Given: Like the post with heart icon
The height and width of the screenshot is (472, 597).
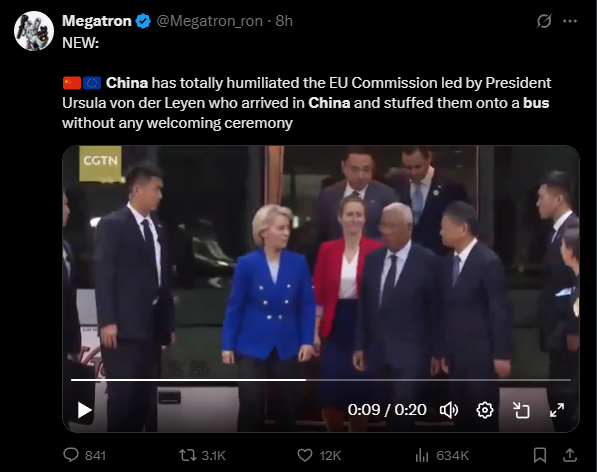Looking at the screenshot, I should 305,455.
